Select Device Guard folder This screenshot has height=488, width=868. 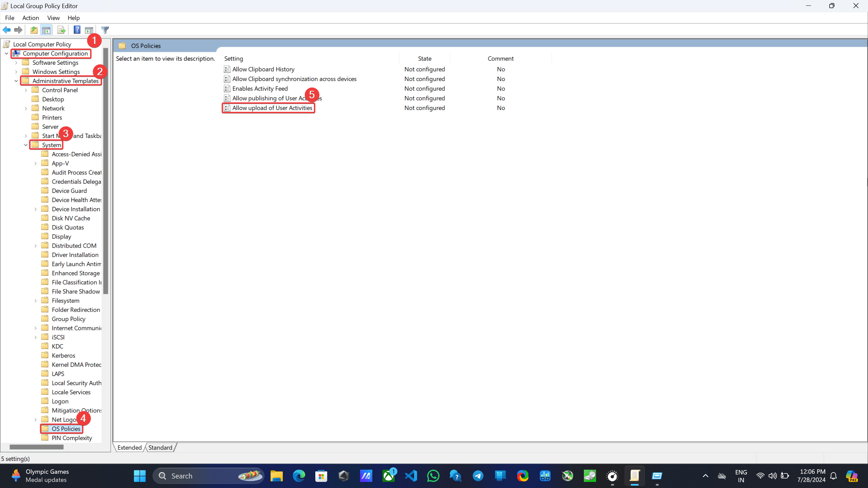(69, 191)
